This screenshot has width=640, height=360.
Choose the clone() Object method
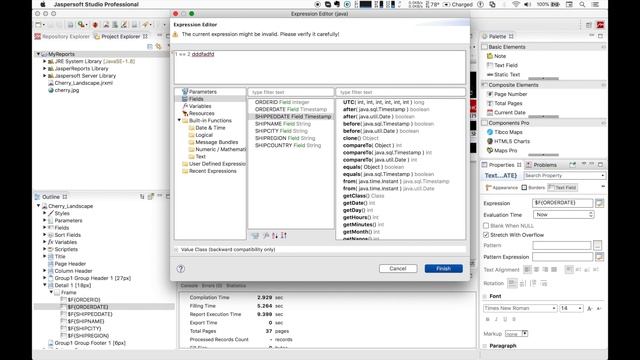pyautogui.click(x=360, y=138)
